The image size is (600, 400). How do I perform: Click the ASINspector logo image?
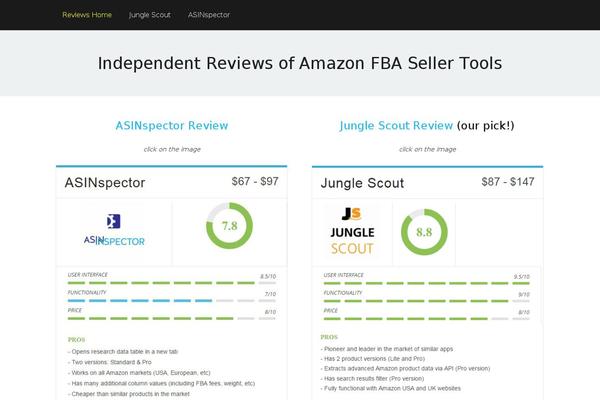114,230
